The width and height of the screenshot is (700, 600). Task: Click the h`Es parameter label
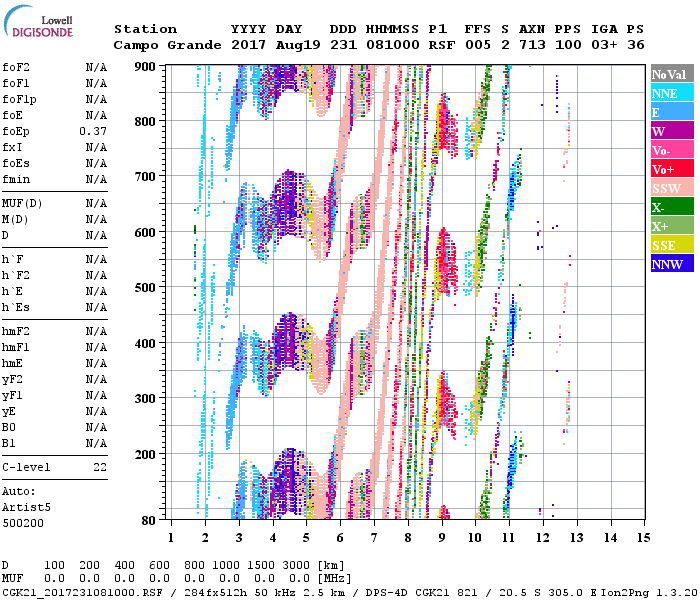coord(16,308)
